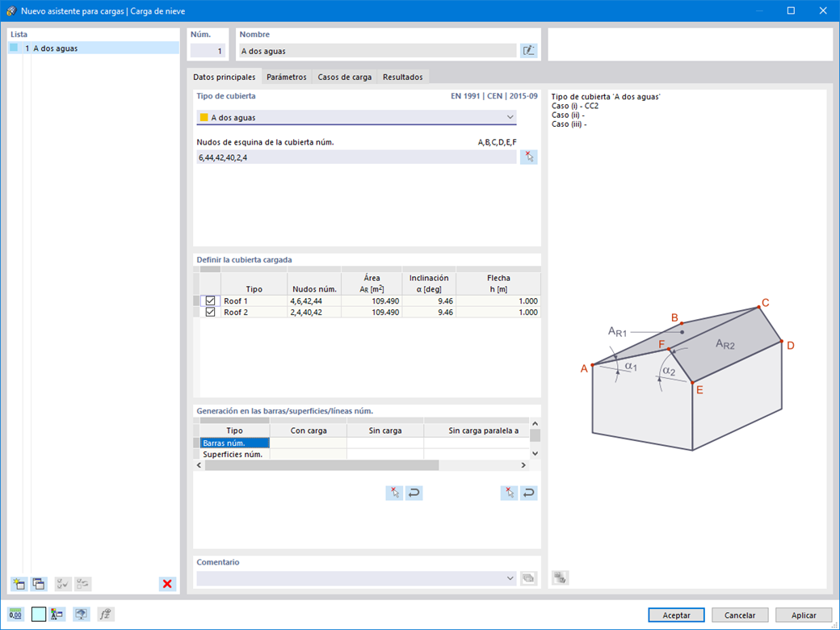Screen dimensions: 840x630
Task: Click the 'Inclinación α [deg]' column header
Action: (429, 283)
